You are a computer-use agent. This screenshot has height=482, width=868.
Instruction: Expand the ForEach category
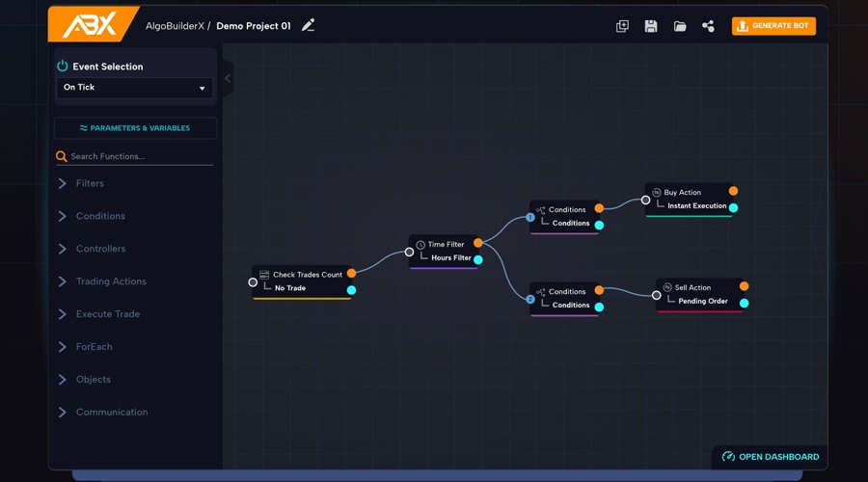tap(94, 347)
